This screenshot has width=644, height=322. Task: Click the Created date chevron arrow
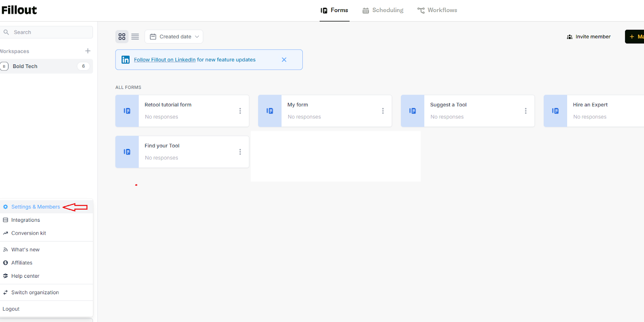197,37
